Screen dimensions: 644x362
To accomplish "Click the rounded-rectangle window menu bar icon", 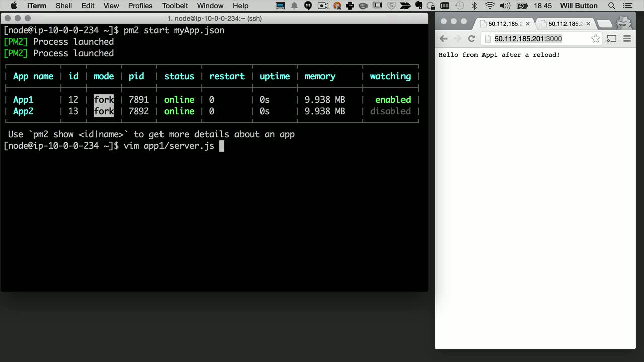I will (x=377, y=6).
